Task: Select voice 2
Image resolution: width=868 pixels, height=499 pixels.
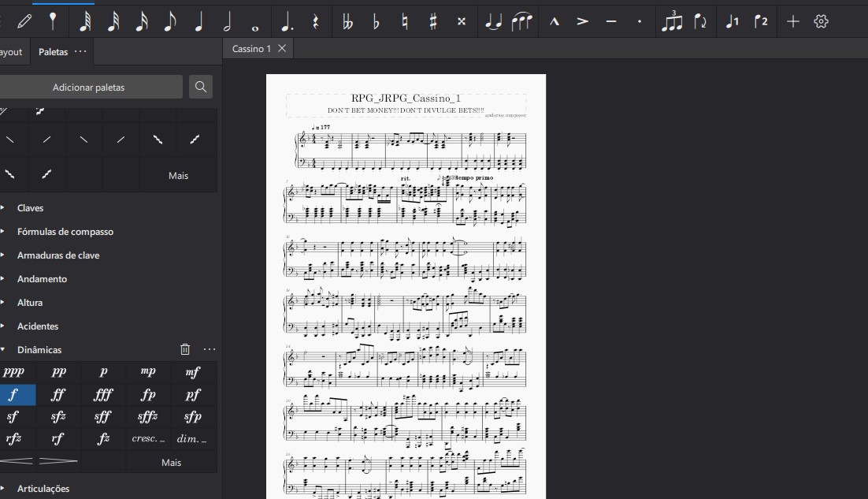Action: coord(761,21)
